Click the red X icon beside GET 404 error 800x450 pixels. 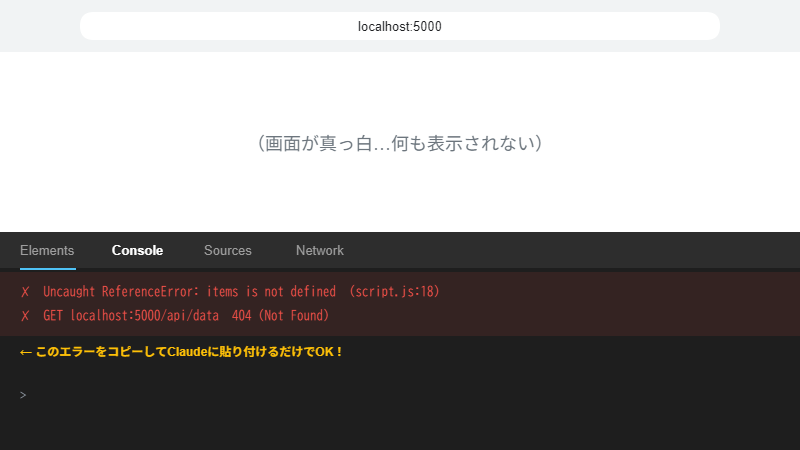(25, 316)
